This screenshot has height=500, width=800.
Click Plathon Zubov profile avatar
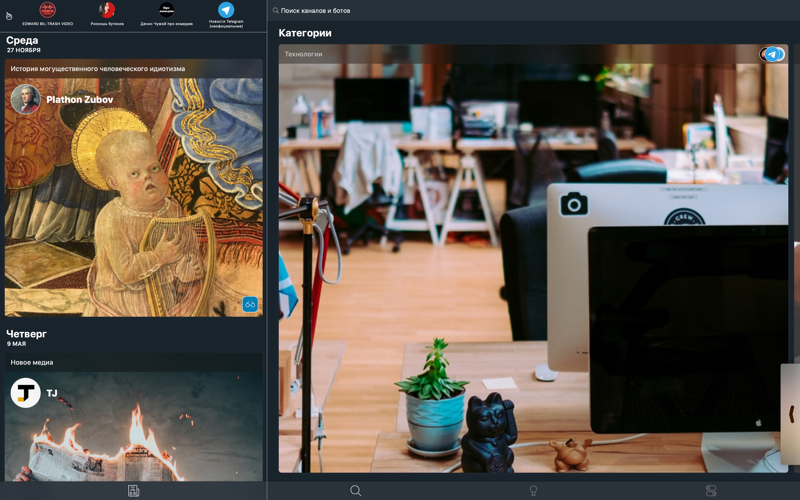pyautogui.click(x=25, y=99)
